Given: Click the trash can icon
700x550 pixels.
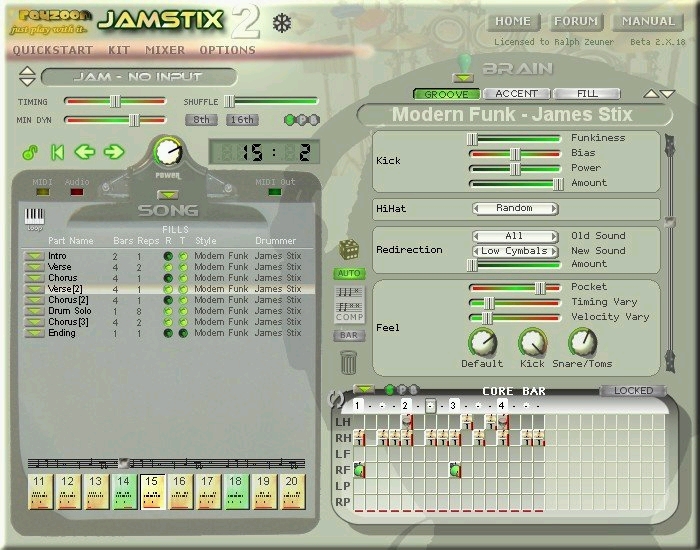Looking at the screenshot, I should 349,362.
